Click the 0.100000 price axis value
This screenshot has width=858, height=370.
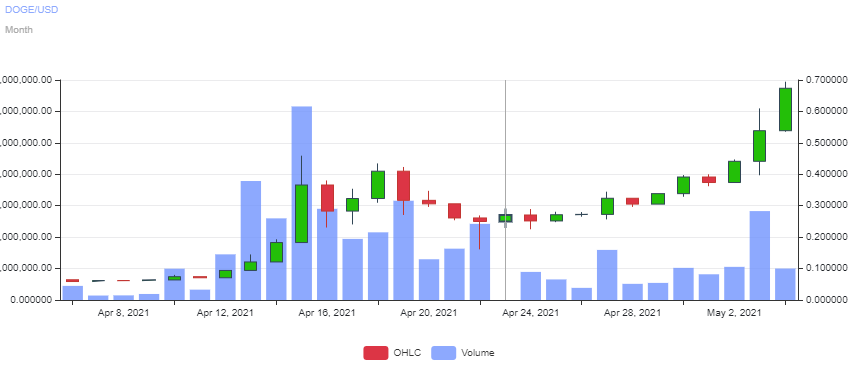coord(826,269)
